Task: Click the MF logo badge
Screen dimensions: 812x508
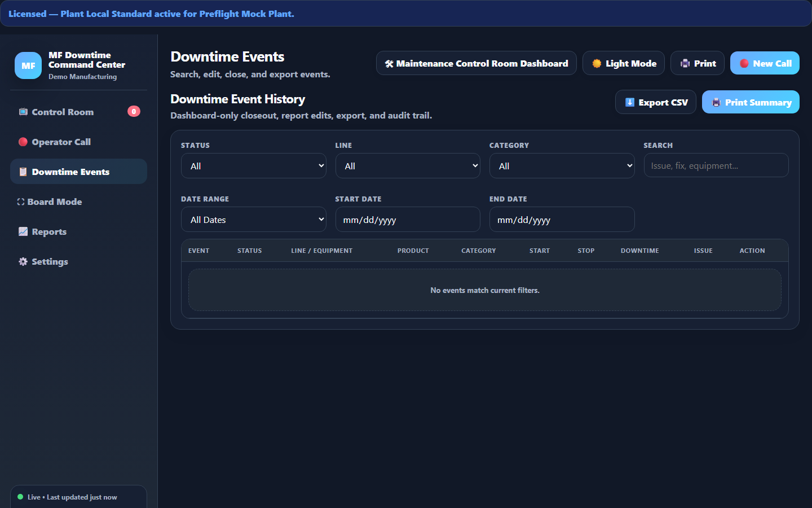Action: (x=28, y=65)
